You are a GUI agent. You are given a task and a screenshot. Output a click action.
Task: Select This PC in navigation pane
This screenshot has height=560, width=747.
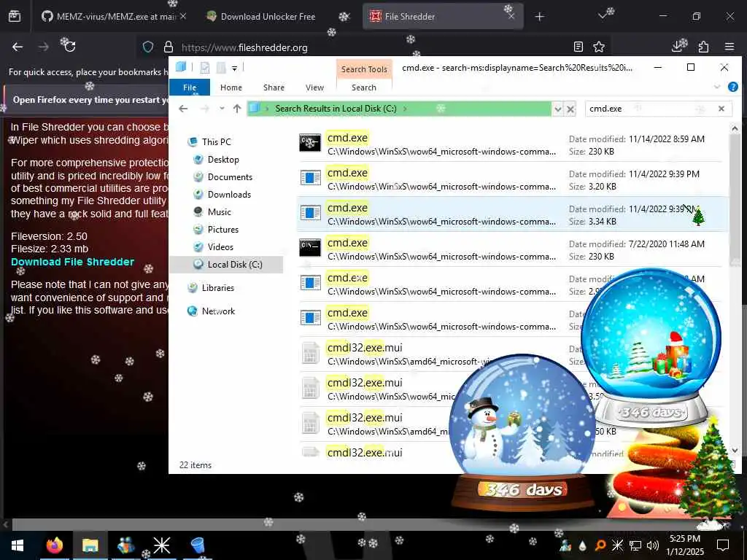216,142
